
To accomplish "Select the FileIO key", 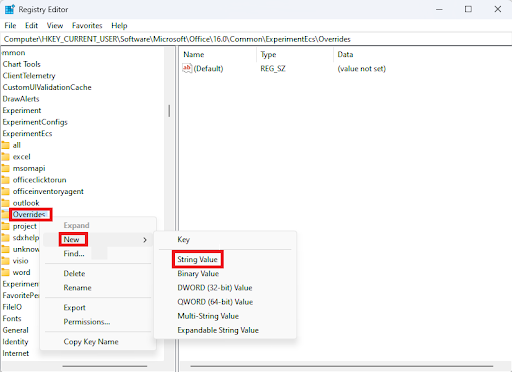I will pos(12,307).
